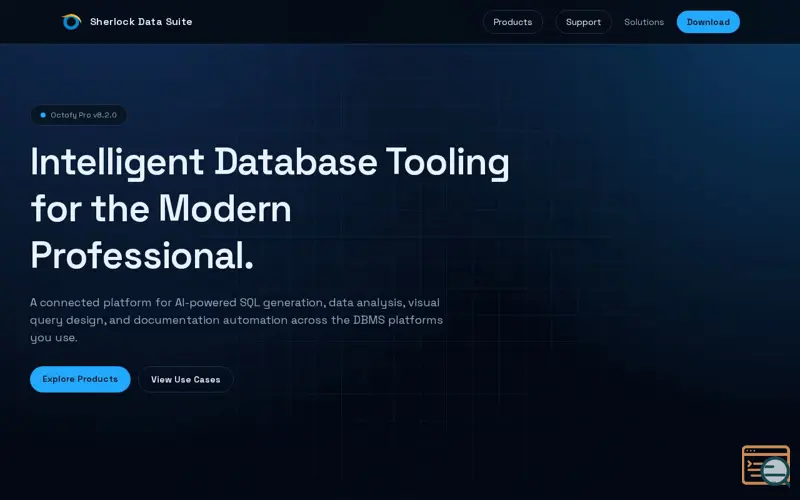The height and width of the screenshot is (500, 800).
Task: Click the 'Intelligent Database Tooling' headline
Action: pos(269,208)
